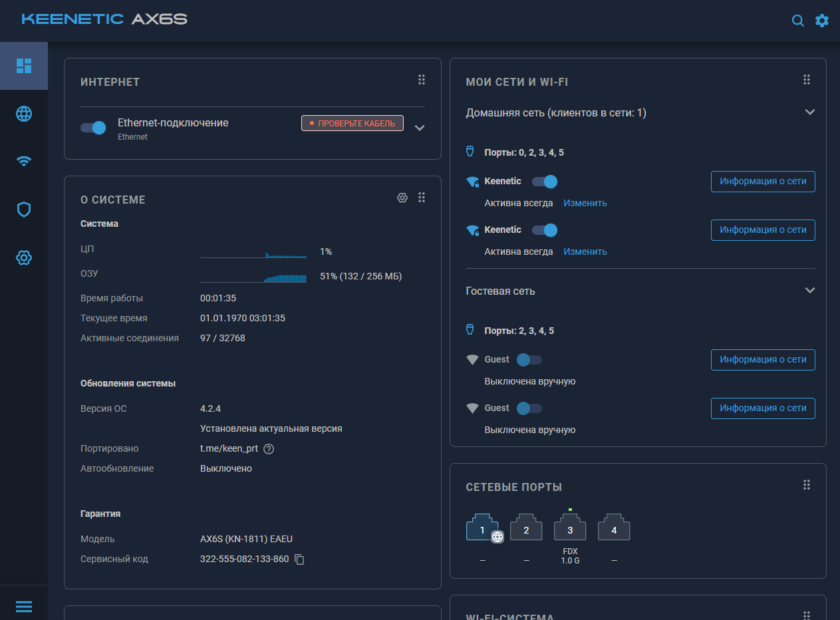Click Изменить under second Keenetic network
840x620 pixels.
(x=585, y=251)
